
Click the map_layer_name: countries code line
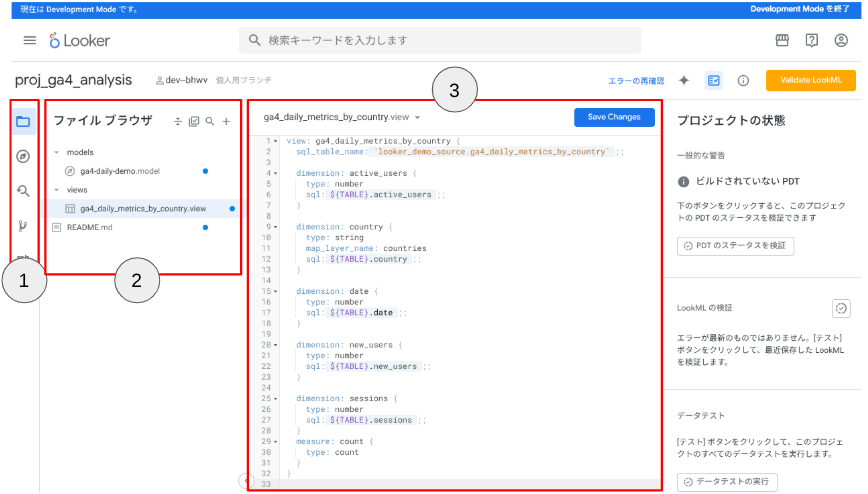(366, 248)
